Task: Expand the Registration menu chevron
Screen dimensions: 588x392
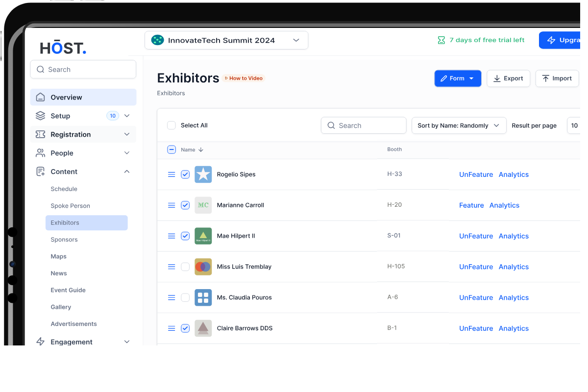Action: [127, 134]
